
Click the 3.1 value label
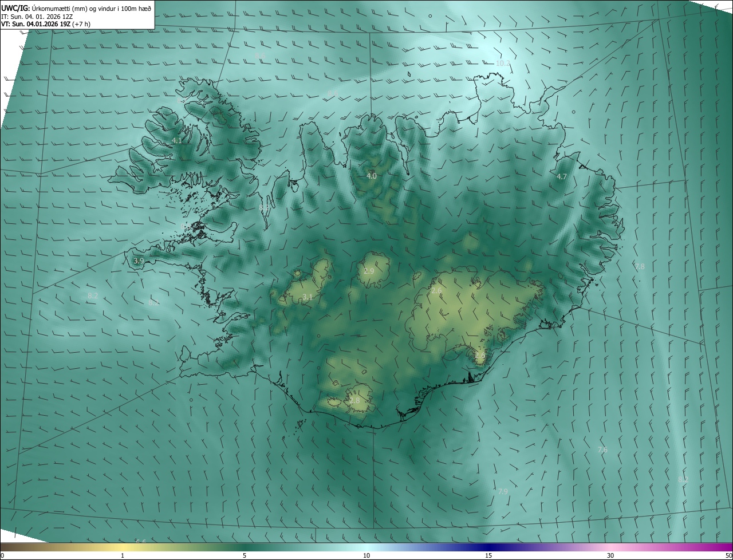point(308,297)
